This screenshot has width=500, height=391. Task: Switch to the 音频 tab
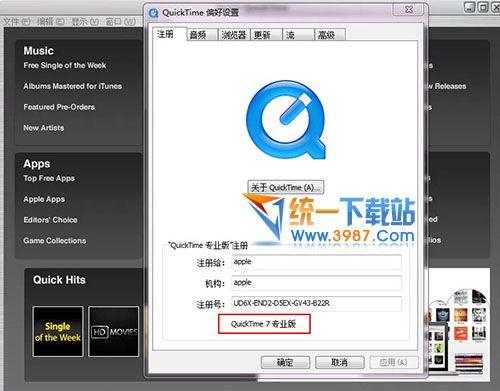(202, 35)
